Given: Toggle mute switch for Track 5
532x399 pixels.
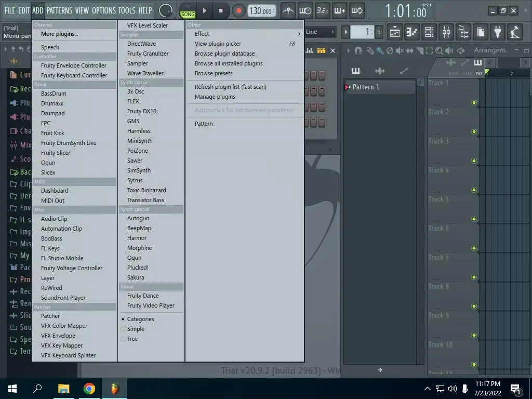Looking at the screenshot, I should [x=474, y=219].
